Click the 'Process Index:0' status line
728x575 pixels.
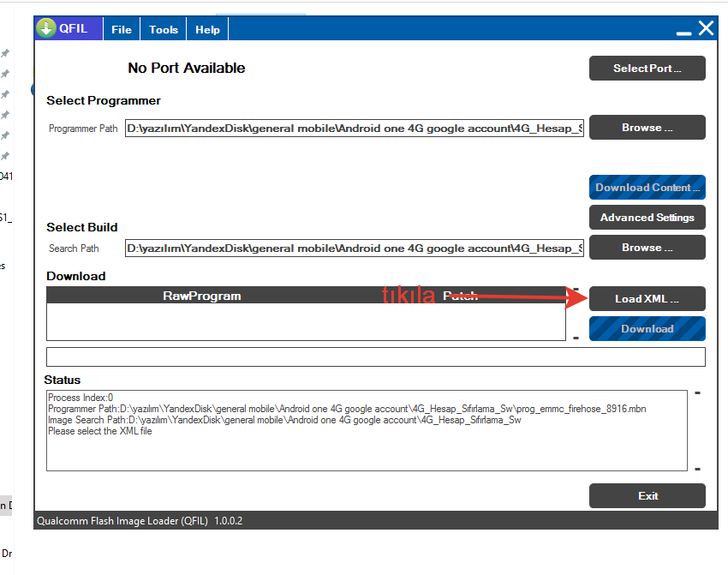point(81,398)
